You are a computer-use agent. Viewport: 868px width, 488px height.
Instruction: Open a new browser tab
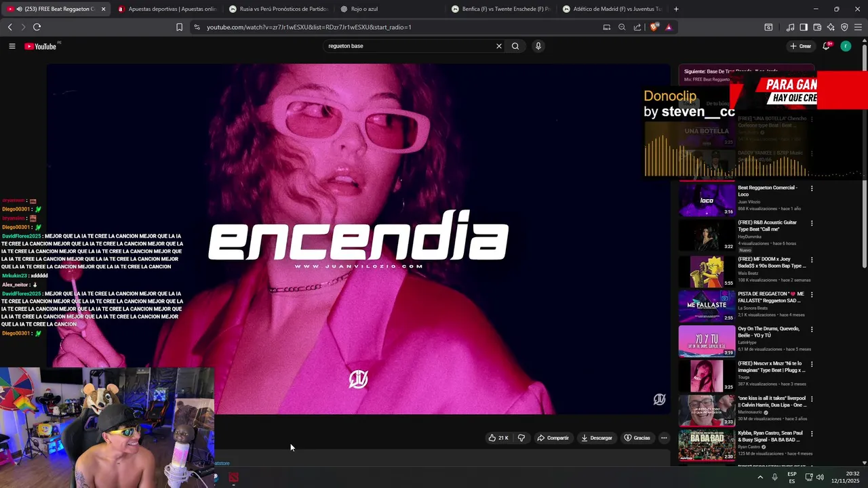point(676,9)
